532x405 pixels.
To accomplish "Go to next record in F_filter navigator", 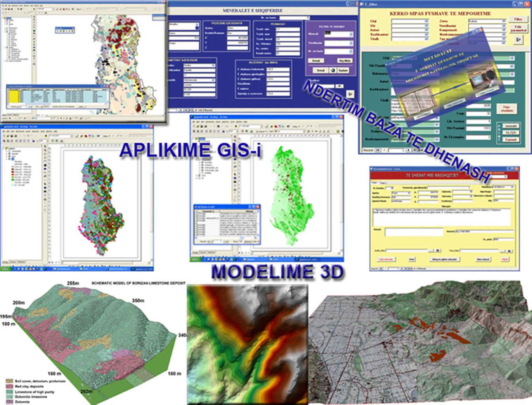I will coord(409,150).
